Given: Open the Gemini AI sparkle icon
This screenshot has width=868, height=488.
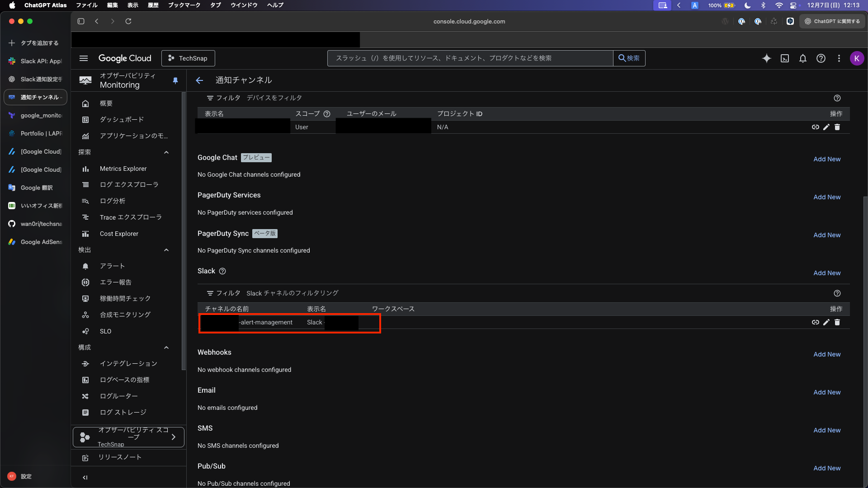Looking at the screenshot, I should [x=766, y=58].
